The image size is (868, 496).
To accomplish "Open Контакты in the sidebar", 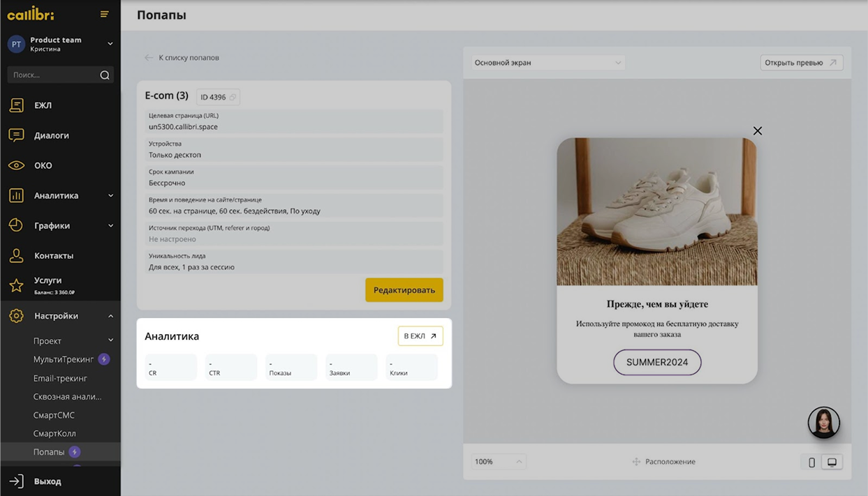I will tap(53, 256).
